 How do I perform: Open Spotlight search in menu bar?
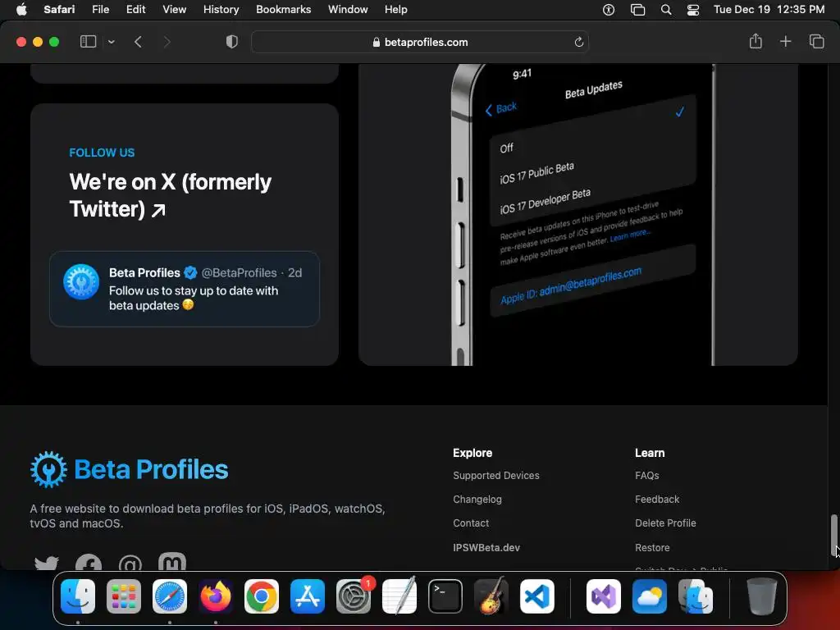click(666, 10)
